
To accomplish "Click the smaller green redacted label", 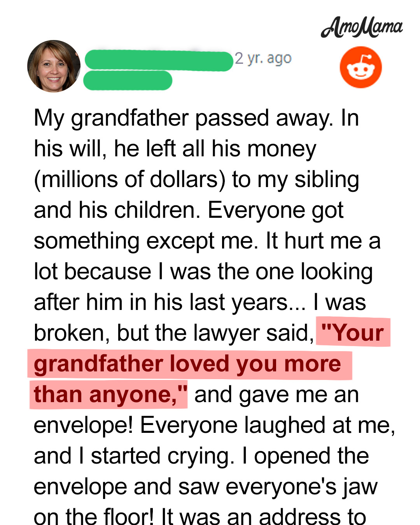I will click(x=128, y=80).
